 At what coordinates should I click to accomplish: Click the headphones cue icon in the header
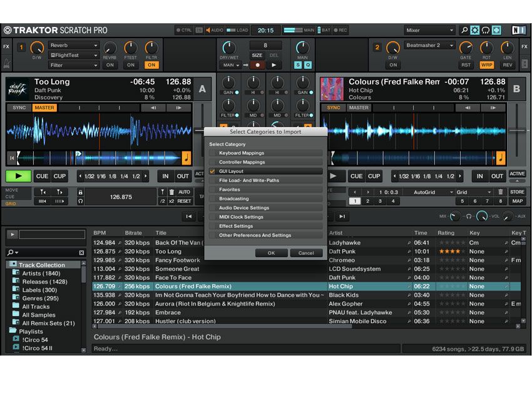[486, 29]
